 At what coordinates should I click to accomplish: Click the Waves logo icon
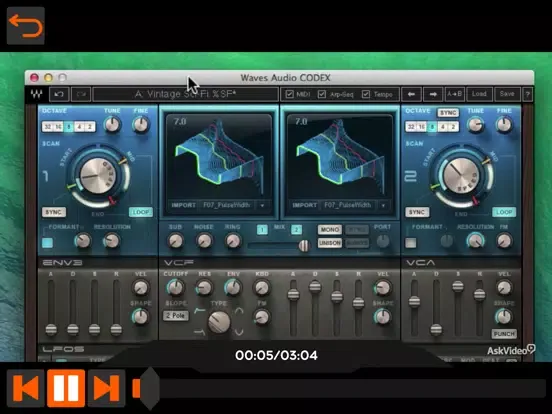tap(36, 94)
